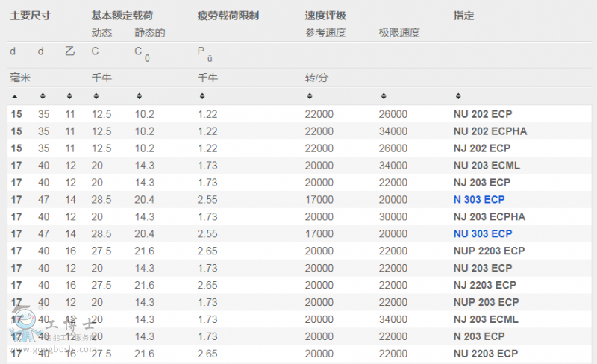Viewport: 597px width, 364px height.
Task: Sort by static load C0 column arrow
Action: (x=138, y=96)
